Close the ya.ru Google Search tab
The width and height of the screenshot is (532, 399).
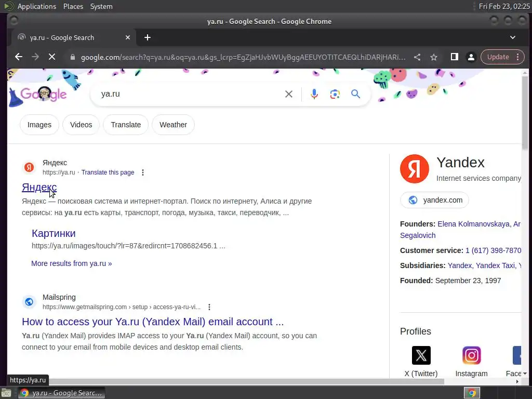128,37
